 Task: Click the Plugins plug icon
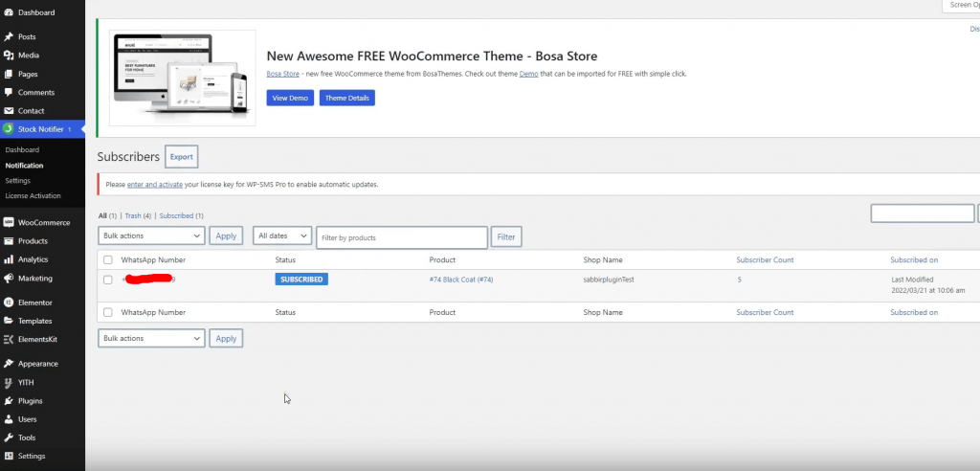[8, 401]
